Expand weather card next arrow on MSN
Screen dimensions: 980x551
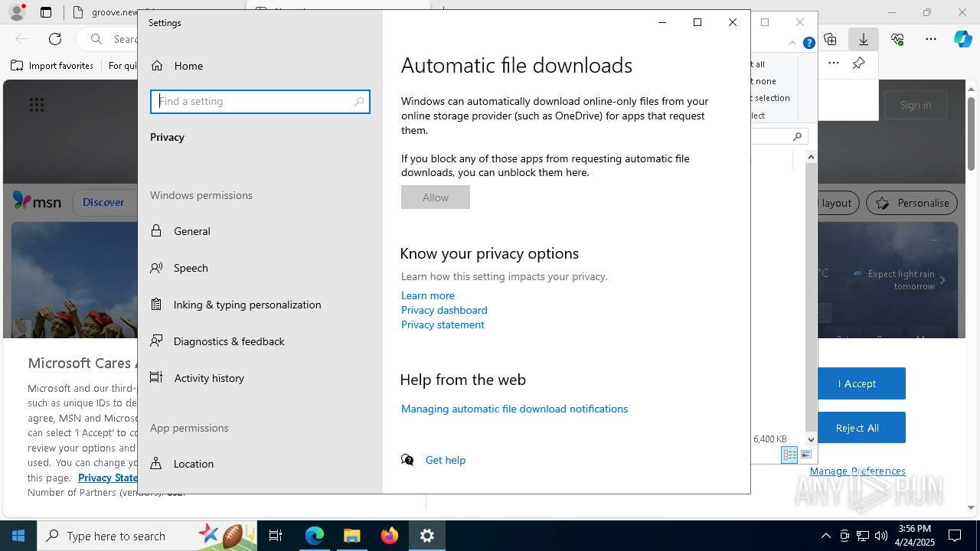coord(942,280)
